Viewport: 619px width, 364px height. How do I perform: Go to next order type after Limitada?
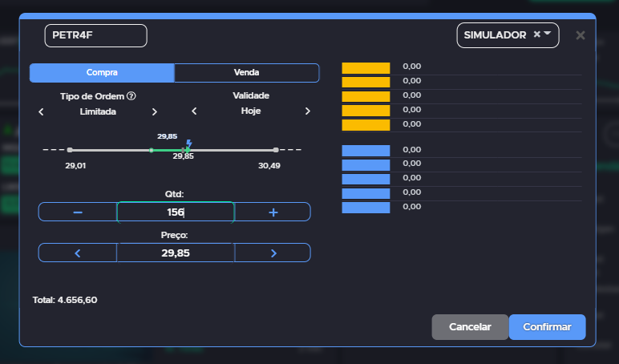tap(155, 111)
